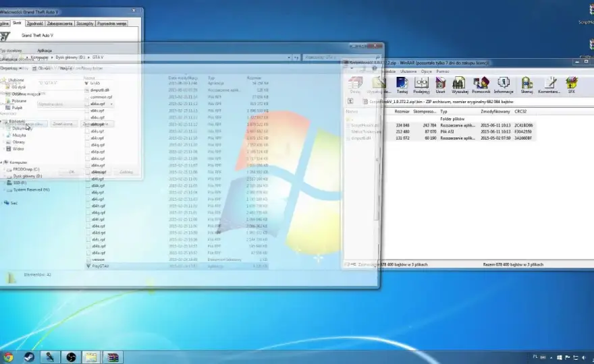Click the Komentarz icon in WinRAR

(x=549, y=85)
